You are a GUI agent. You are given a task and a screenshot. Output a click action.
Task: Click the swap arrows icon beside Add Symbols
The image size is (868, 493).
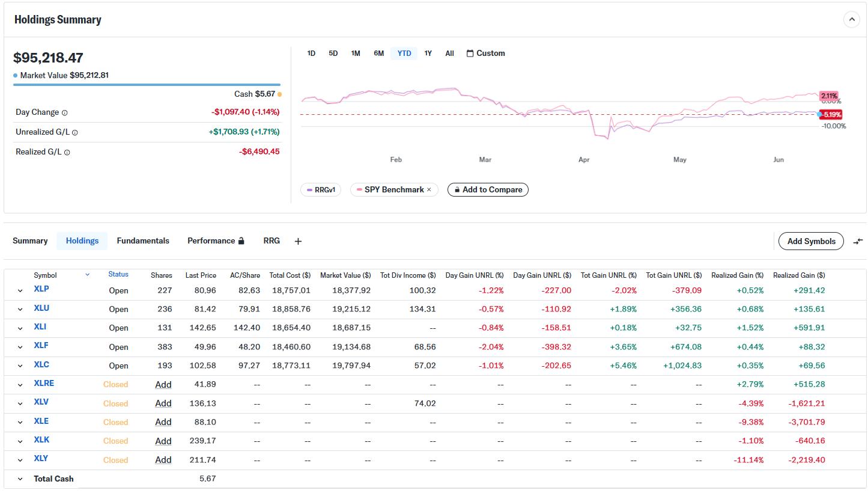pos(858,241)
